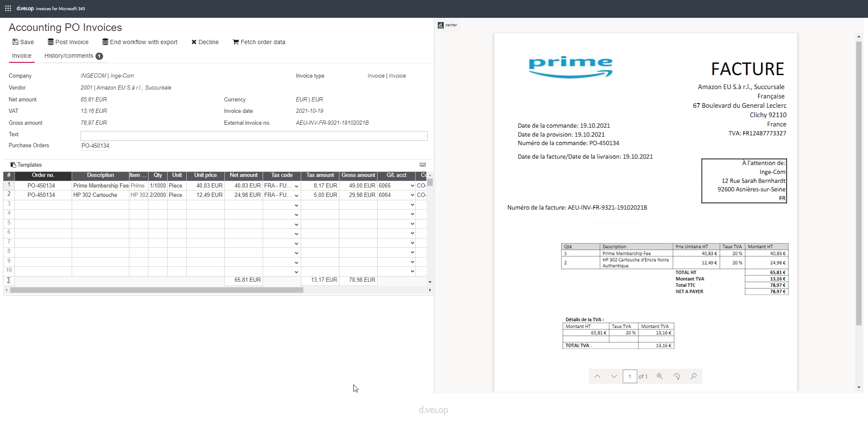Click the table's horizontal scrollbar
Viewport: 868px width, 426px height.
point(157,290)
